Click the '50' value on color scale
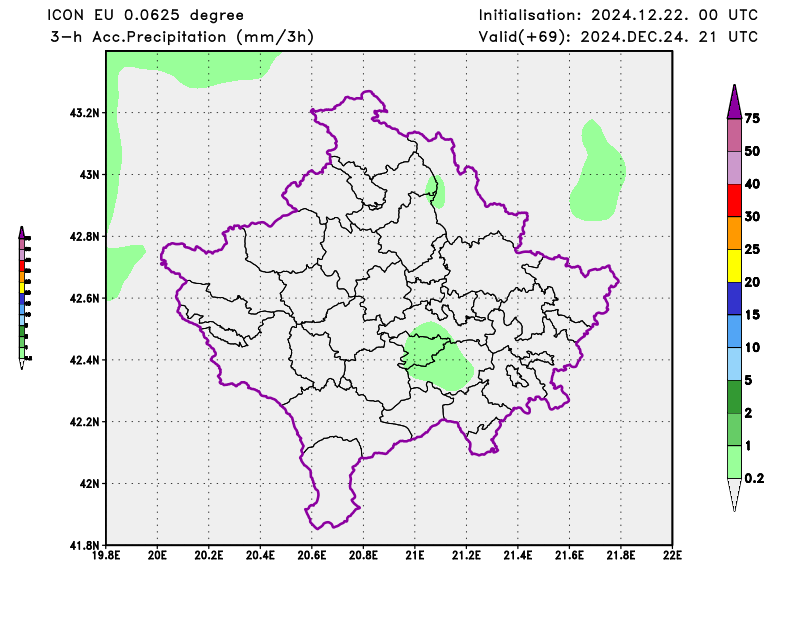The image size is (800, 618). (x=753, y=151)
